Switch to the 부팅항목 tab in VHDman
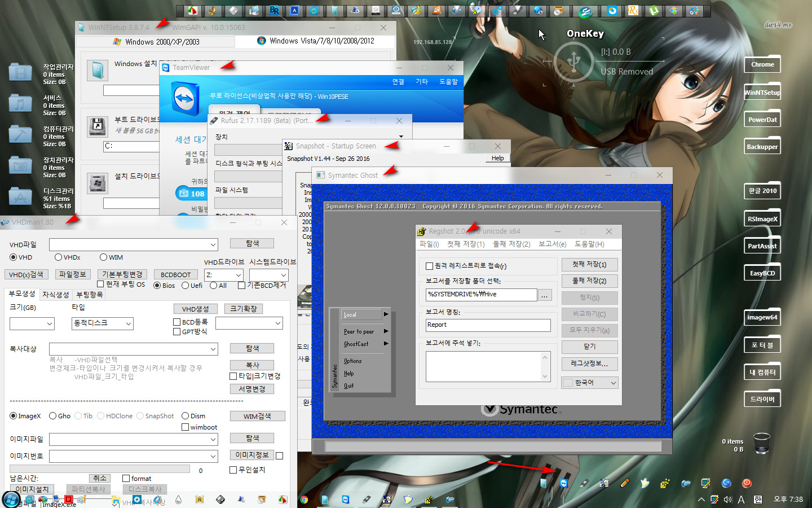The image size is (812, 508). [x=90, y=295]
